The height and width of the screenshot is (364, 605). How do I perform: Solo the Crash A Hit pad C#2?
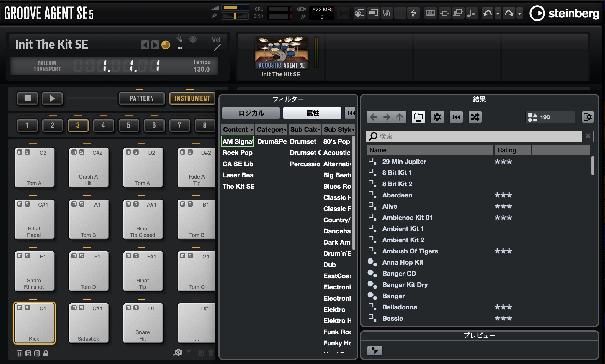pyautogui.click(x=82, y=152)
